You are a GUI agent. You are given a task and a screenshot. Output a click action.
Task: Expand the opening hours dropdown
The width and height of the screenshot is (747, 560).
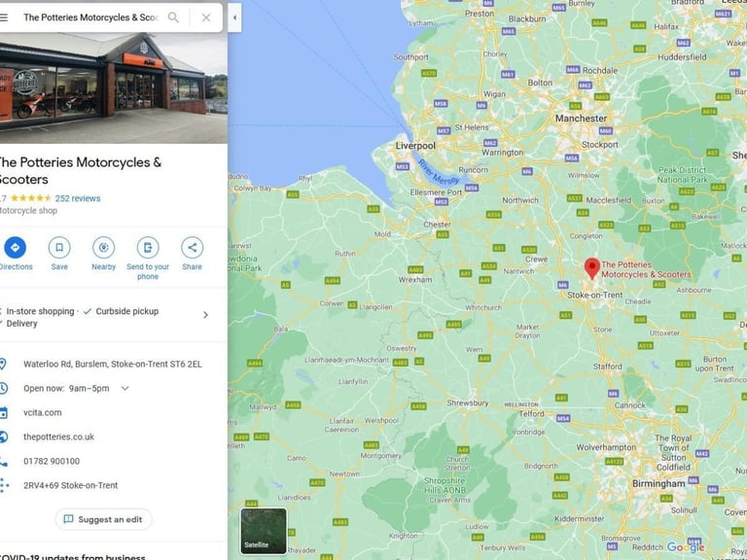(x=124, y=388)
